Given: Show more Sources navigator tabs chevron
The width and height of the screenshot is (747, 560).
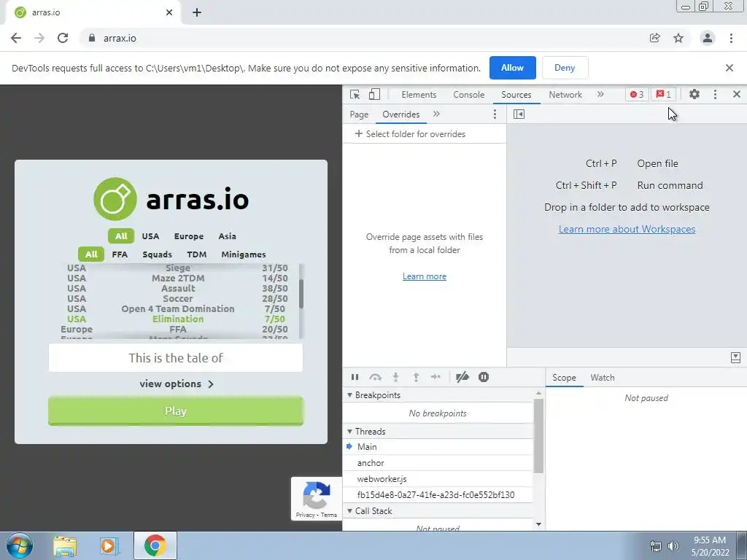Looking at the screenshot, I should coord(436,114).
